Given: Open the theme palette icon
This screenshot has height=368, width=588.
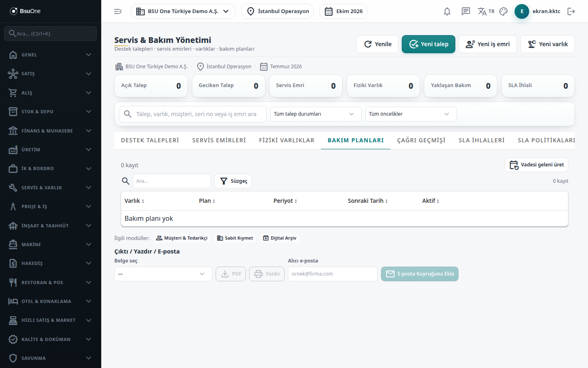Looking at the screenshot, I should point(503,11).
